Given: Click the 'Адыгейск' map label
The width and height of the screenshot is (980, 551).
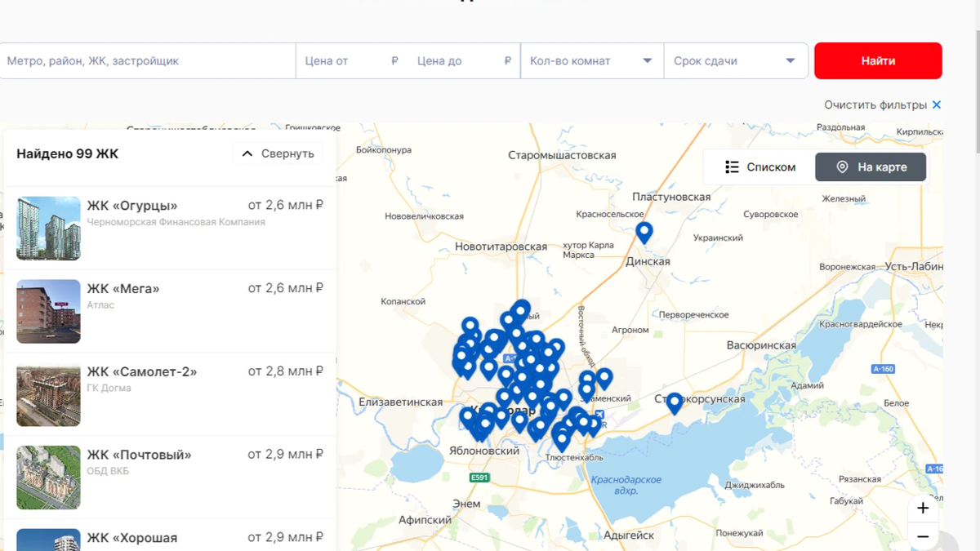Looking at the screenshot, I should 628,535.
